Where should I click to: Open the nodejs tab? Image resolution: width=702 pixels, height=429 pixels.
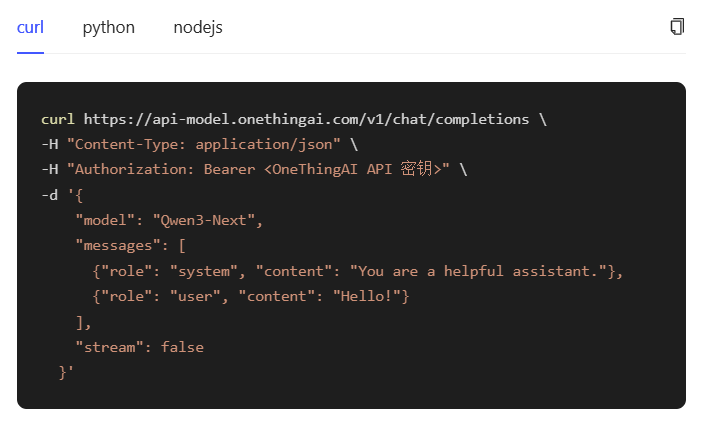(x=198, y=27)
